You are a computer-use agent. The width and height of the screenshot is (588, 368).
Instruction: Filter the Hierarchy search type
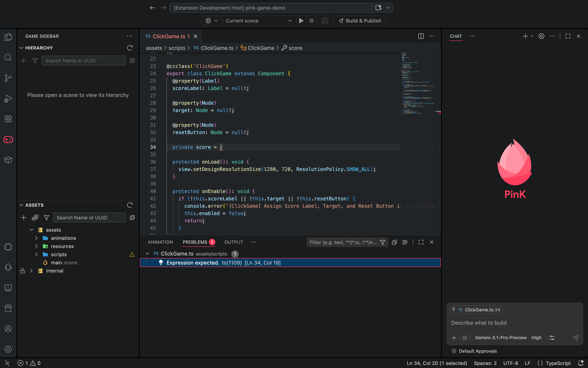click(35, 61)
